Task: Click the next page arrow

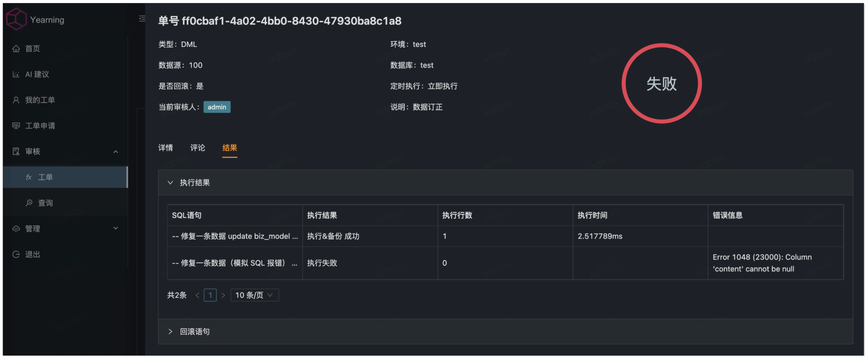Action: (223, 295)
